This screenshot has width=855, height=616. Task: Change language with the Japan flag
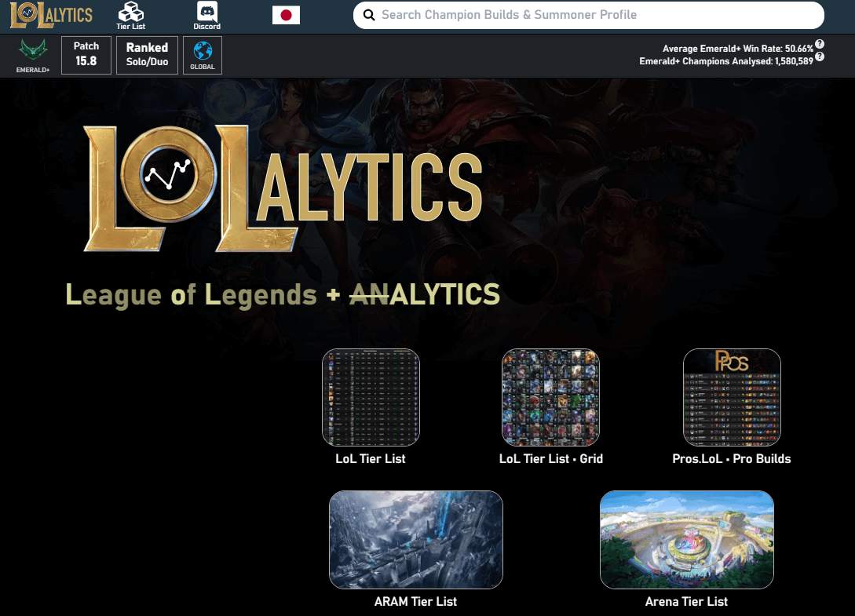pos(287,15)
